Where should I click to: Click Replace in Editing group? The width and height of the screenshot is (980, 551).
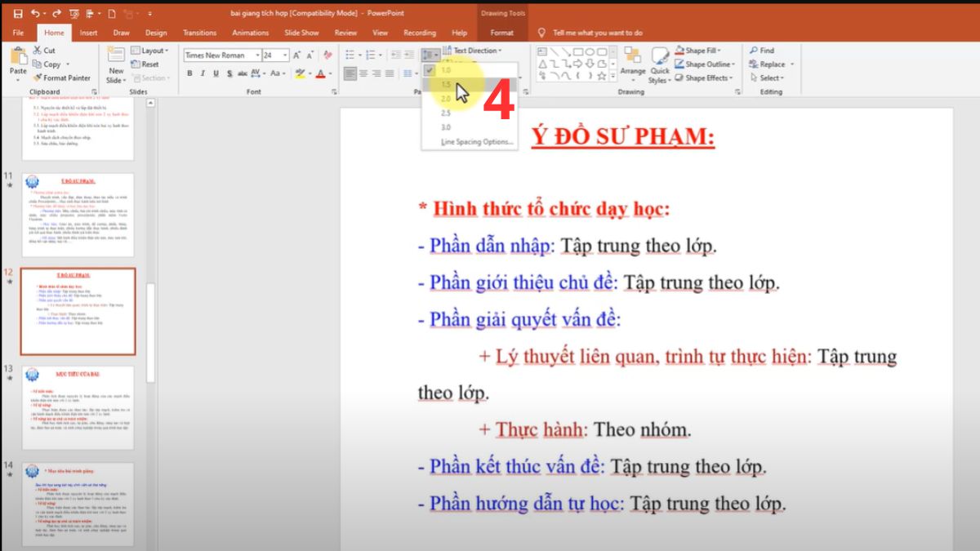pyautogui.click(x=767, y=64)
